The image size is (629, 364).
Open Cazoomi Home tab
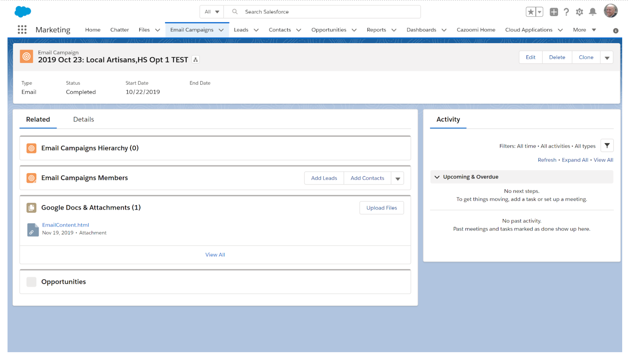[476, 30]
